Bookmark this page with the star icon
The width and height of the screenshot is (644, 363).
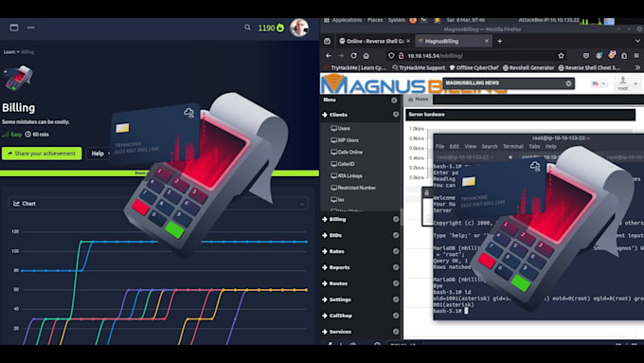click(561, 56)
